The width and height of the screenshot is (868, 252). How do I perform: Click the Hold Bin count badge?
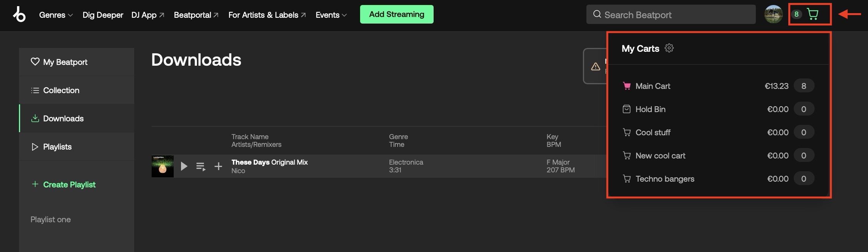pyautogui.click(x=804, y=109)
